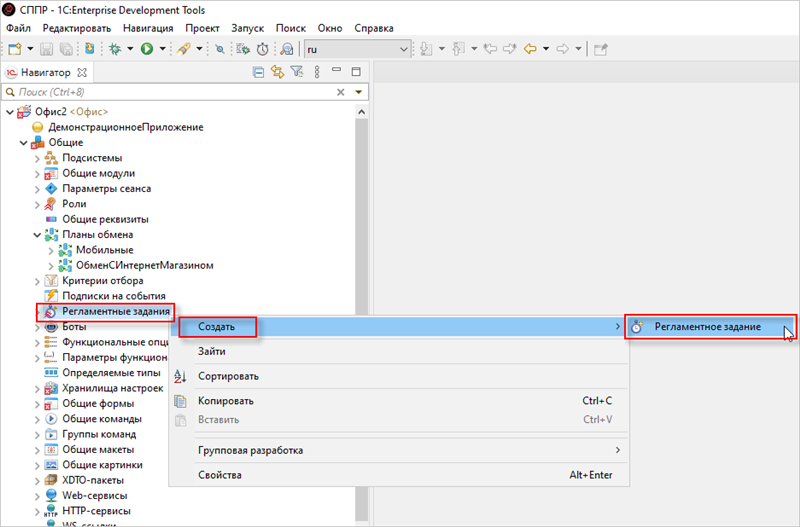The image size is (800, 527).
Task: Open the ru language combo box
Action: [357, 48]
